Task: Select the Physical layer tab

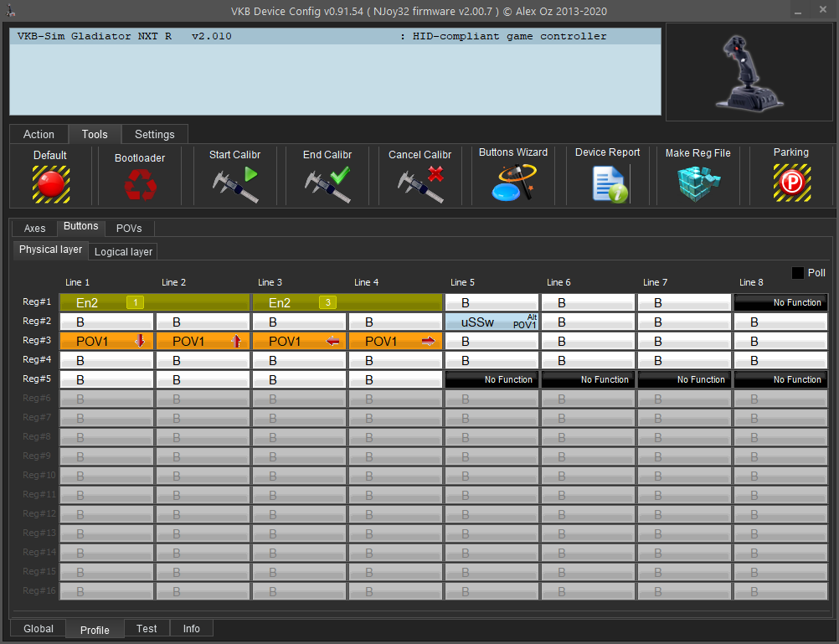Action: (50, 250)
